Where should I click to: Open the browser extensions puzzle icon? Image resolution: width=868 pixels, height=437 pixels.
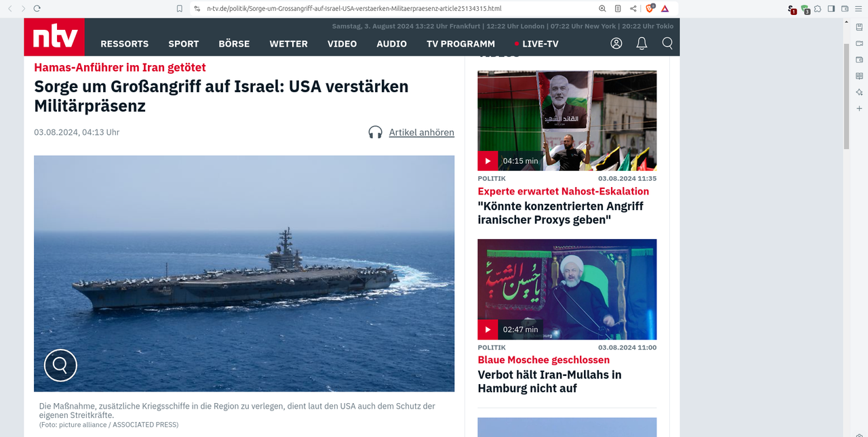(x=818, y=8)
